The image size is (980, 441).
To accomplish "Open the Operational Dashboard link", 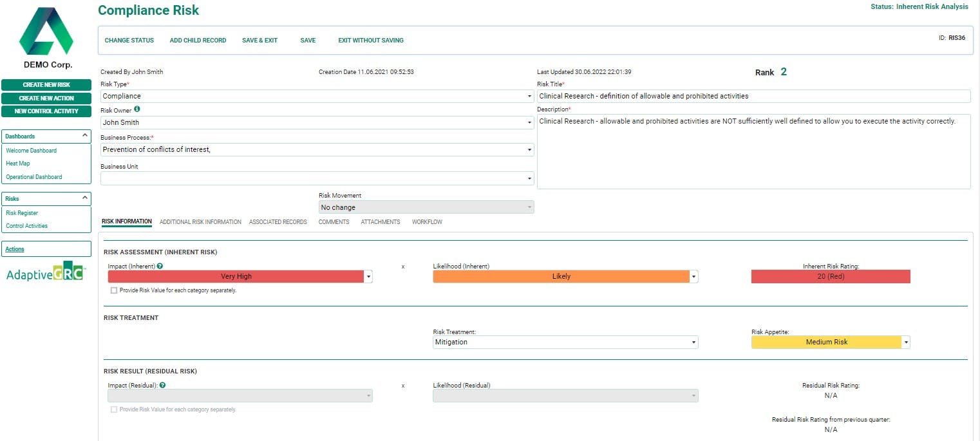I will (34, 176).
